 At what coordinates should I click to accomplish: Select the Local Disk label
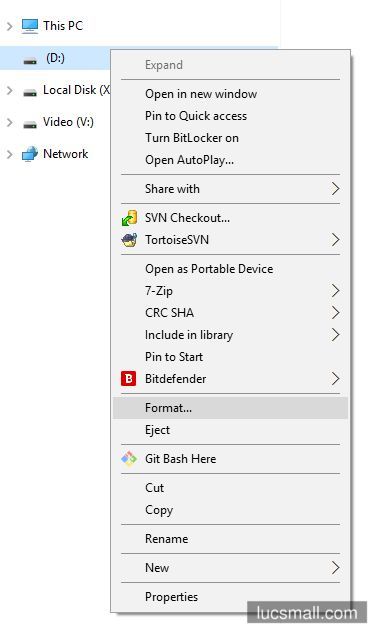pyautogui.click(x=76, y=90)
